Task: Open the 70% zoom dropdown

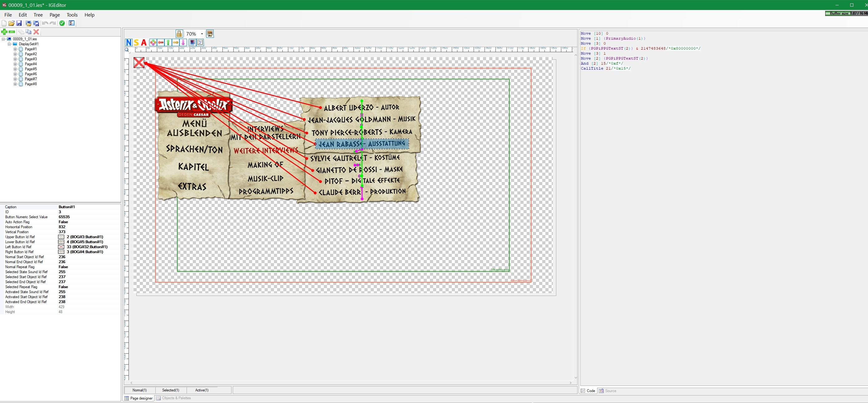Action: (x=202, y=34)
